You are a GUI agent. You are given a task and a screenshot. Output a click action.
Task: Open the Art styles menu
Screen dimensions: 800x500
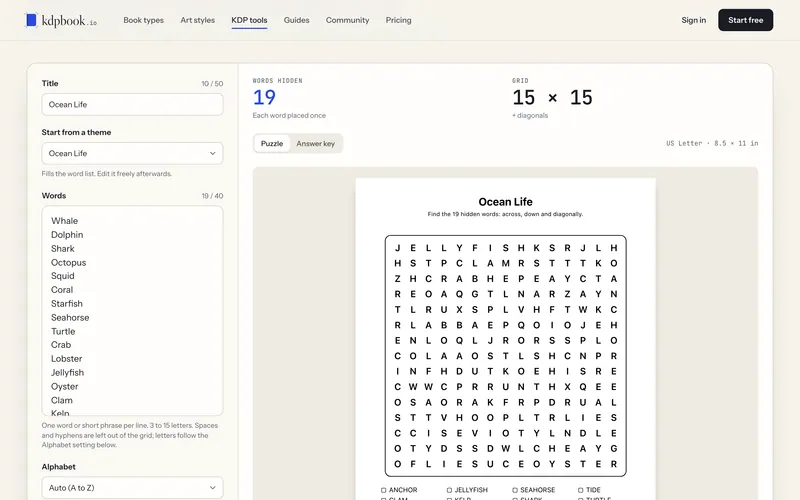(x=197, y=20)
